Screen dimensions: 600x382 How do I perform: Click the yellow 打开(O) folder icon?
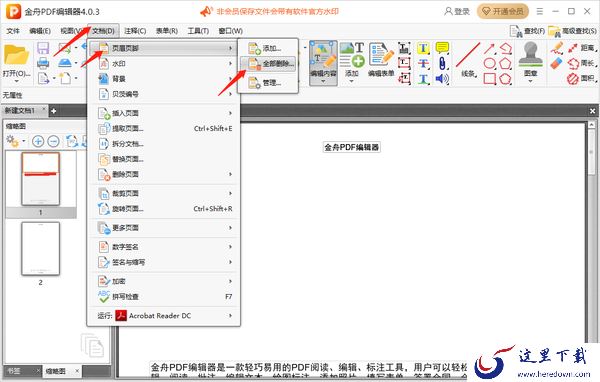click(x=16, y=55)
